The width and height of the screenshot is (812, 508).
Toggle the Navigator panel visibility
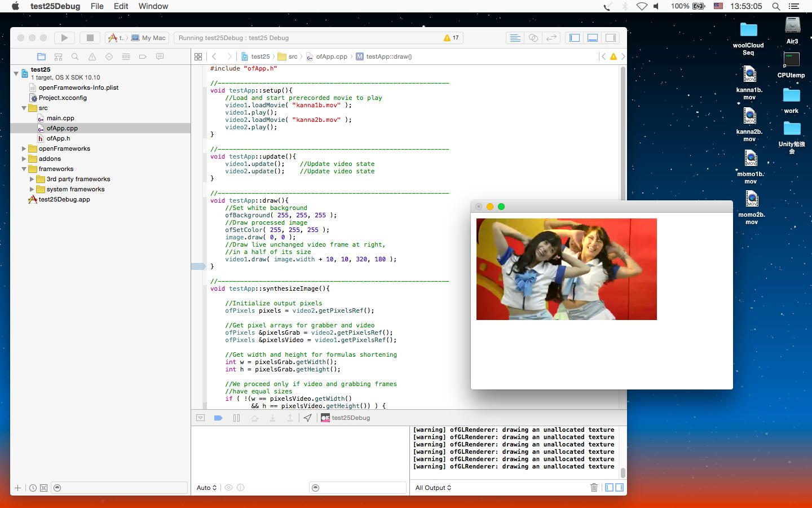(x=575, y=38)
